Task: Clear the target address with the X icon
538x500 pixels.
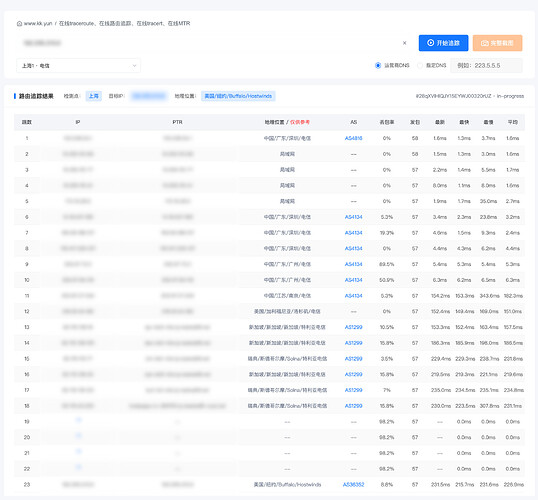Action: pyautogui.click(x=405, y=43)
